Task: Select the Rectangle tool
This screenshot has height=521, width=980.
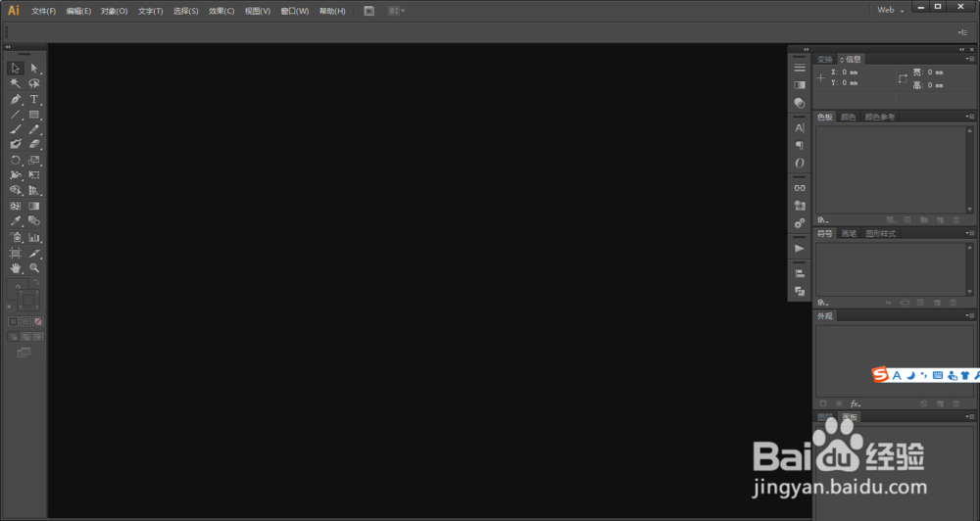Action: coord(34,115)
